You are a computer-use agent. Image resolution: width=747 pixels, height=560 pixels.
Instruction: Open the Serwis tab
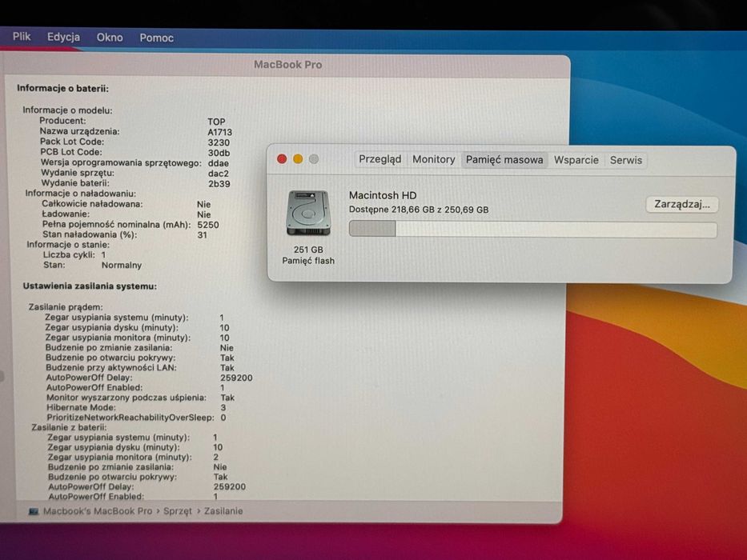click(x=625, y=161)
